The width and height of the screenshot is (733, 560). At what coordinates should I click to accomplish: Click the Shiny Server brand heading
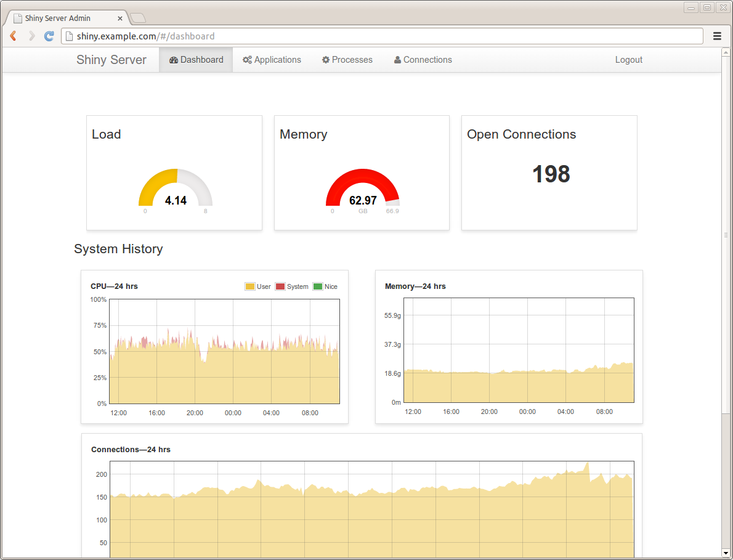(111, 59)
